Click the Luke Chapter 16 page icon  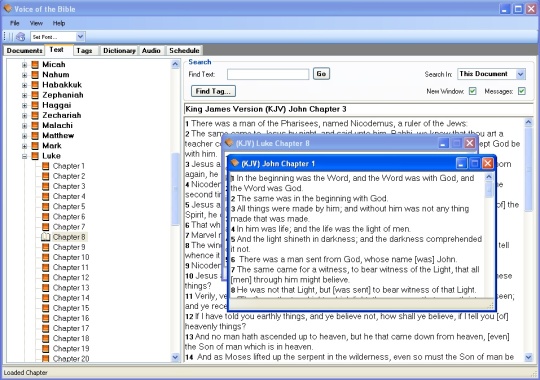[x=45, y=318]
